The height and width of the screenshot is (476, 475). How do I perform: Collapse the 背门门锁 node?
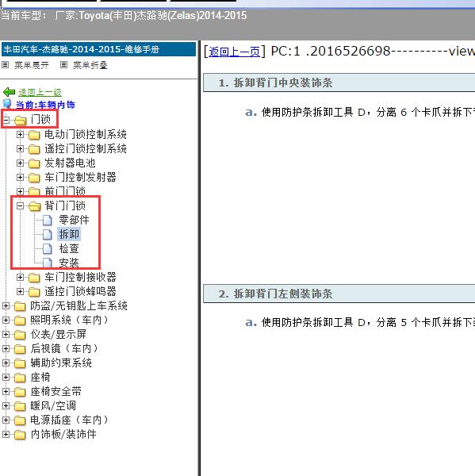click(x=20, y=206)
